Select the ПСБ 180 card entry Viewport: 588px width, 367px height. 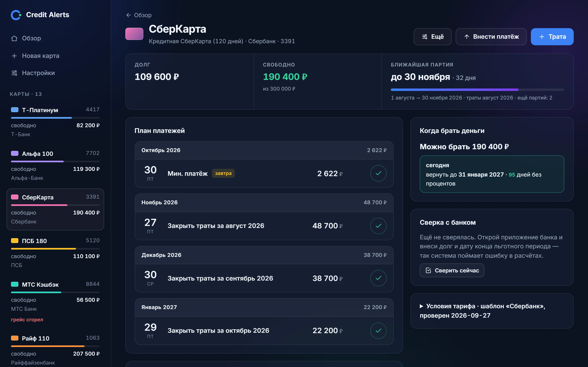(55, 253)
